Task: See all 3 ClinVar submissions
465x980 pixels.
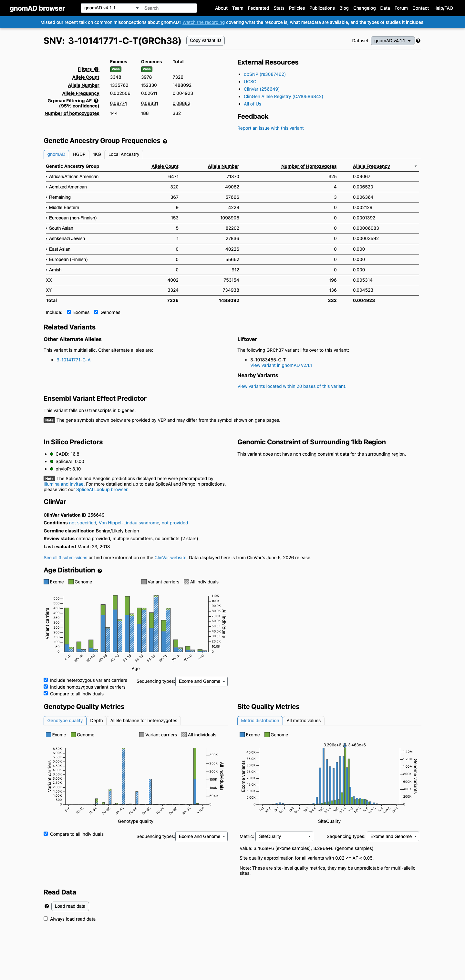Action: tap(65, 558)
